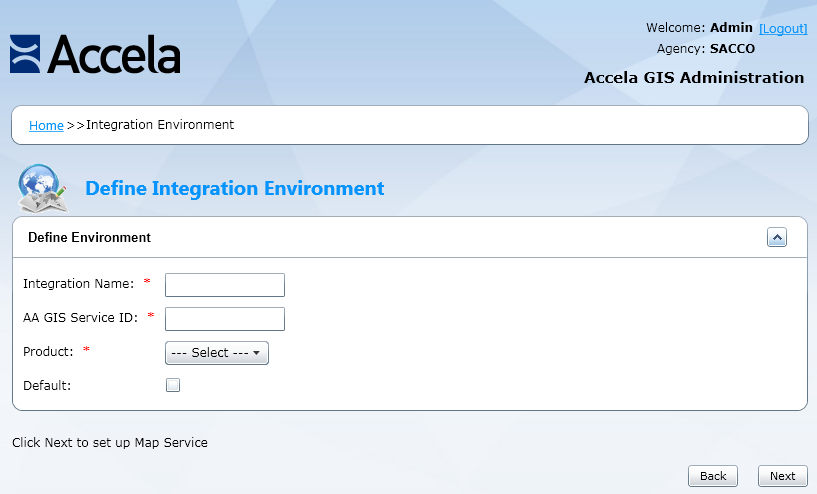The width and height of the screenshot is (817, 494).
Task: Click the Integration Environment breadcrumb text
Action: (160, 125)
